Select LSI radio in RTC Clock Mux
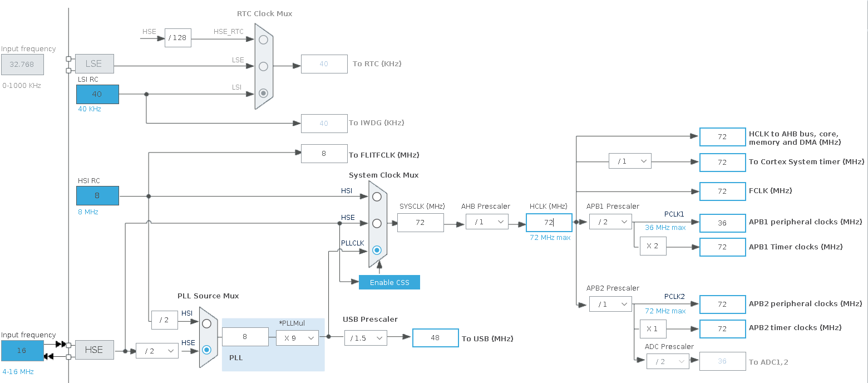This screenshot has width=868, height=383. pyautogui.click(x=263, y=93)
